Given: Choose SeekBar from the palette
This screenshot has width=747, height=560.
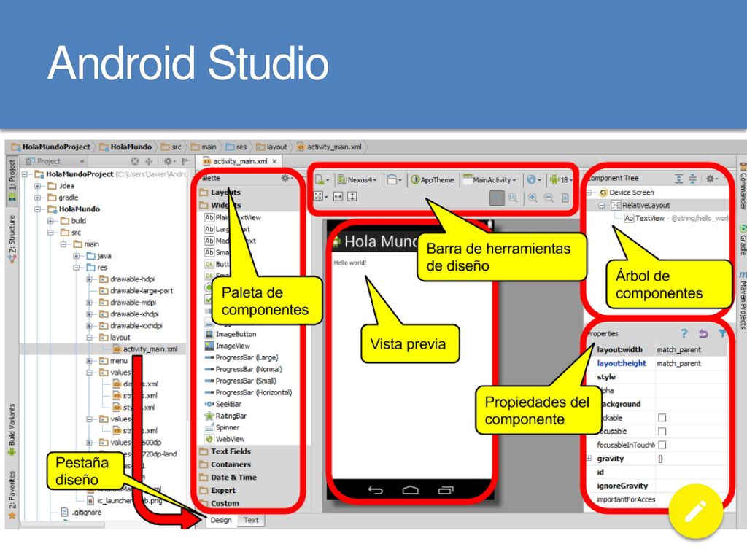Looking at the screenshot, I should tap(223, 404).
